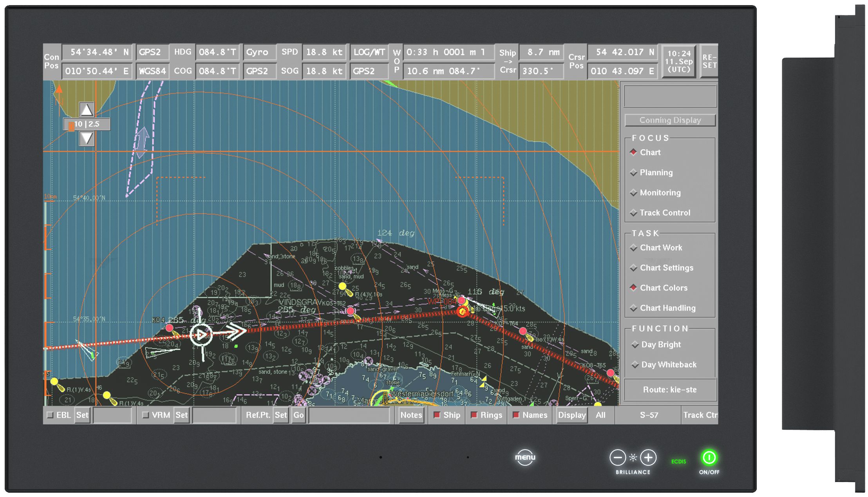The width and height of the screenshot is (868, 497).
Task: Click the RE-SET button
Action: click(x=709, y=62)
